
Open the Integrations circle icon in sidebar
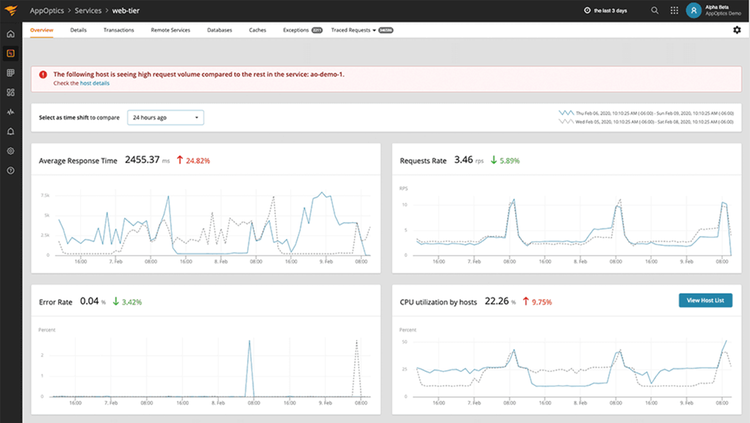click(11, 151)
